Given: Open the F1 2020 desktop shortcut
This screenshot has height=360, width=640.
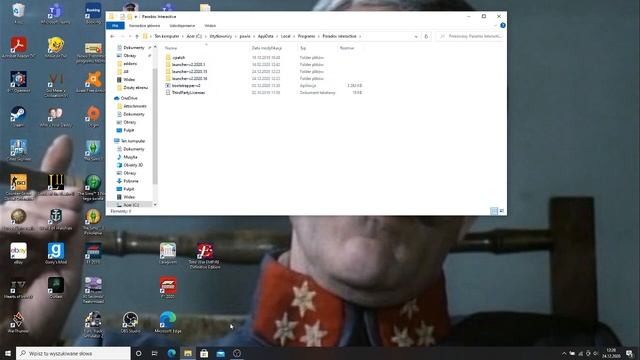Looking at the screenshot, I should tap(168, 287).
